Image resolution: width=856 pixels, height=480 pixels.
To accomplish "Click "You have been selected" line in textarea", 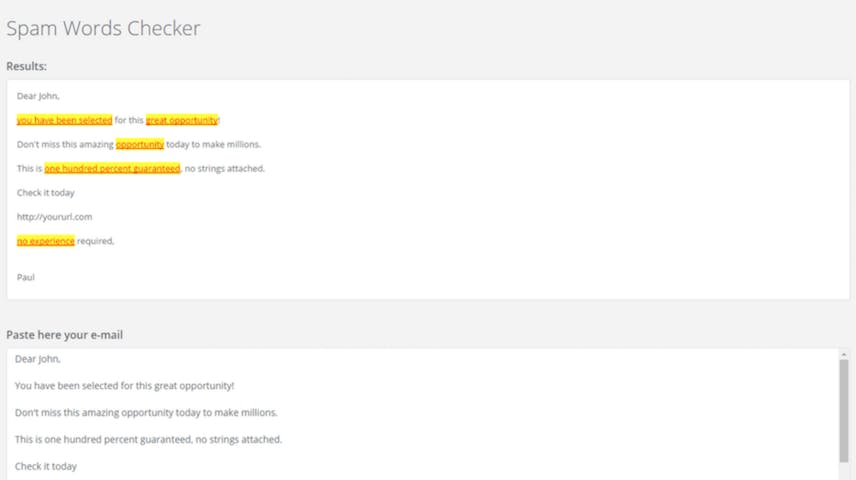I will tap(124, 386).
